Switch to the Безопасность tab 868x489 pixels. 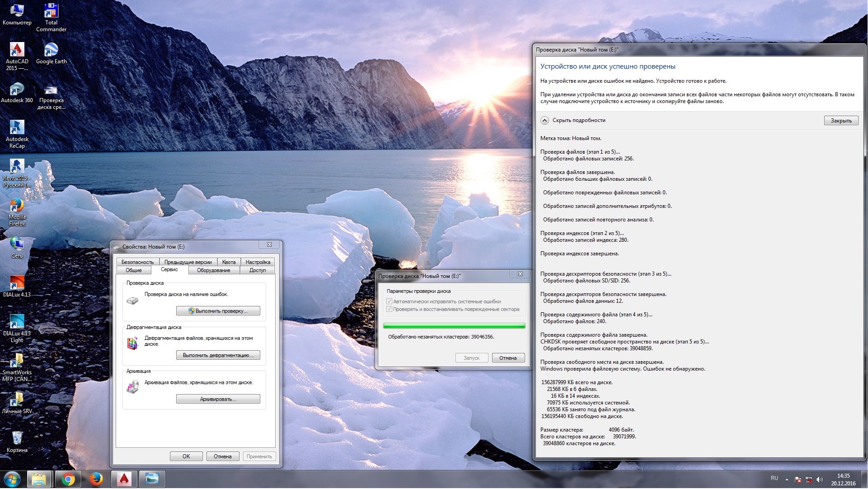(137, 262)
